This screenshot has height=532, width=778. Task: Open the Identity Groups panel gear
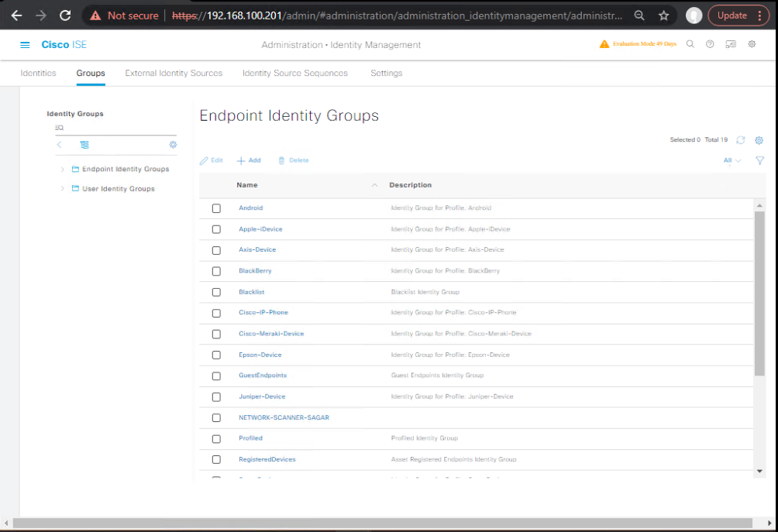click(x=173, y=145)
